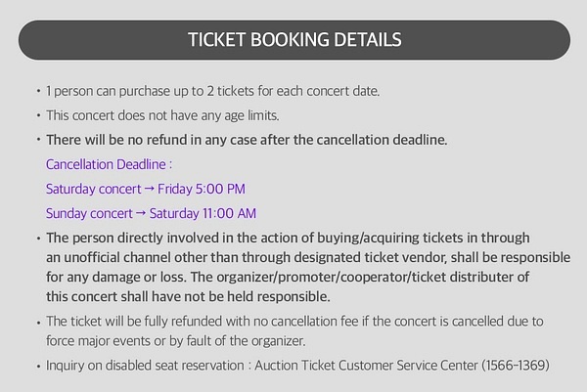Click 'this concert shall have not be held responsible'
The image size is (587, 392).
coord(188,296)
